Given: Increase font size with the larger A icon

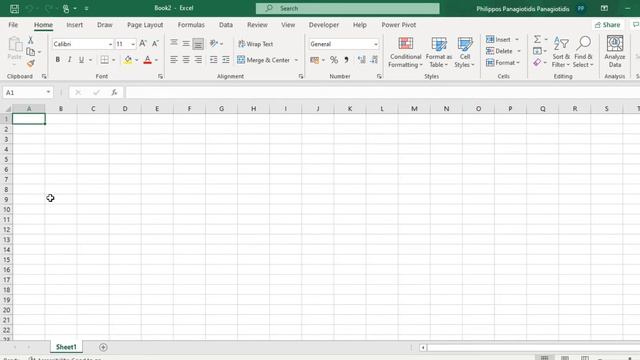Looking at the screenshot, I should [x=143, y=44].
